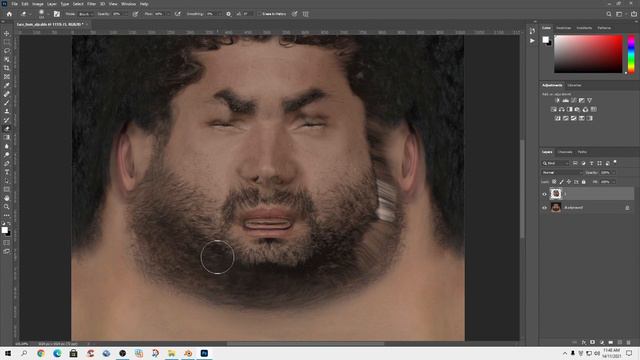Click the top layer thumbnail
Screen dimensions: 640x360
556,193
